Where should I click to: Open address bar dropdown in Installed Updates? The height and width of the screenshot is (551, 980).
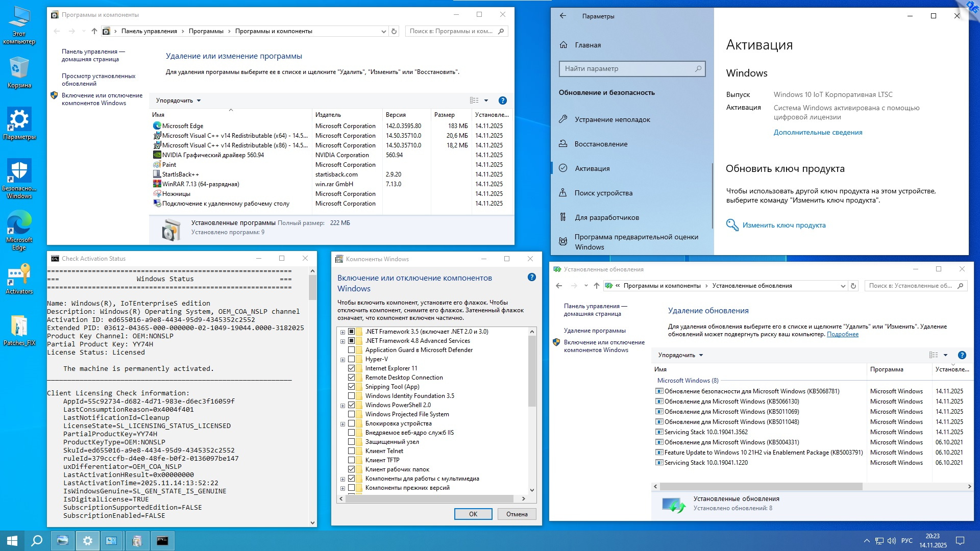pyautogui.click(x=843, y=286)
